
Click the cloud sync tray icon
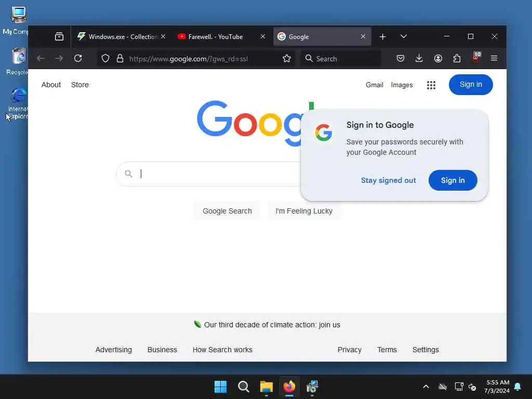[443, 387]
